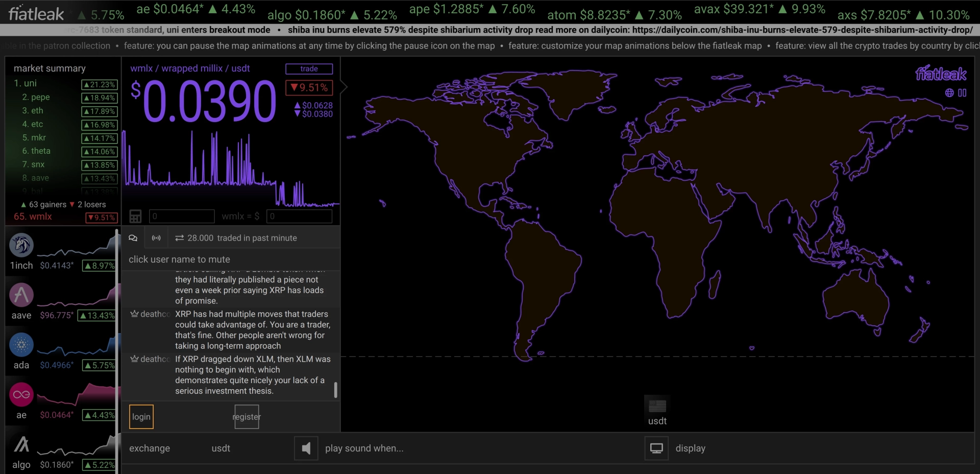Click the swap arrows trade volume icon

180,238
